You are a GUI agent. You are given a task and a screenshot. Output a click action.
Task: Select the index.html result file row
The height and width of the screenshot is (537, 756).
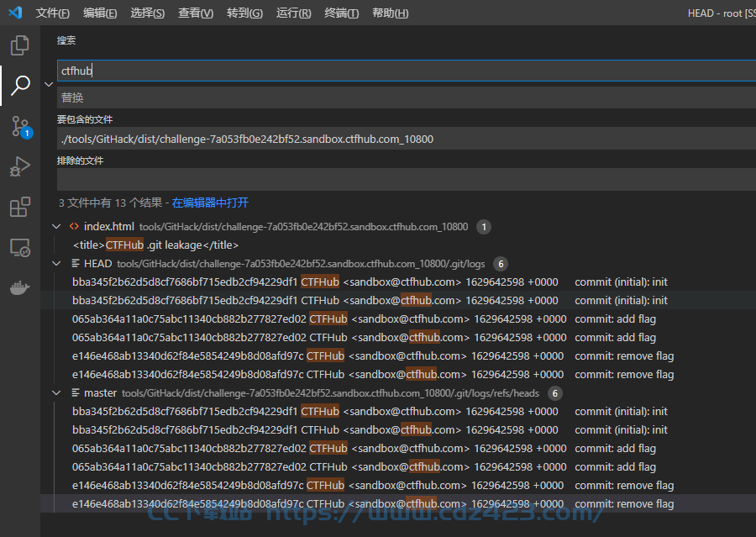click(398, 226)
